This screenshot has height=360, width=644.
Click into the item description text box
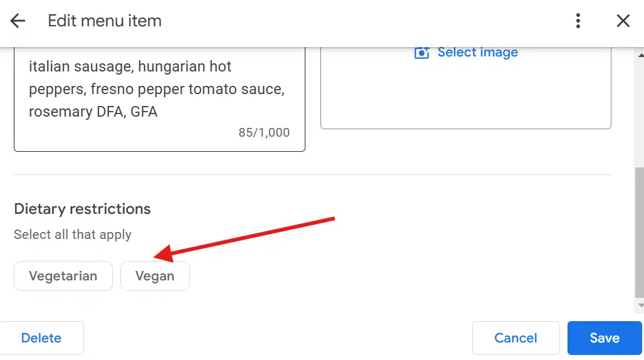coord(157,89)
